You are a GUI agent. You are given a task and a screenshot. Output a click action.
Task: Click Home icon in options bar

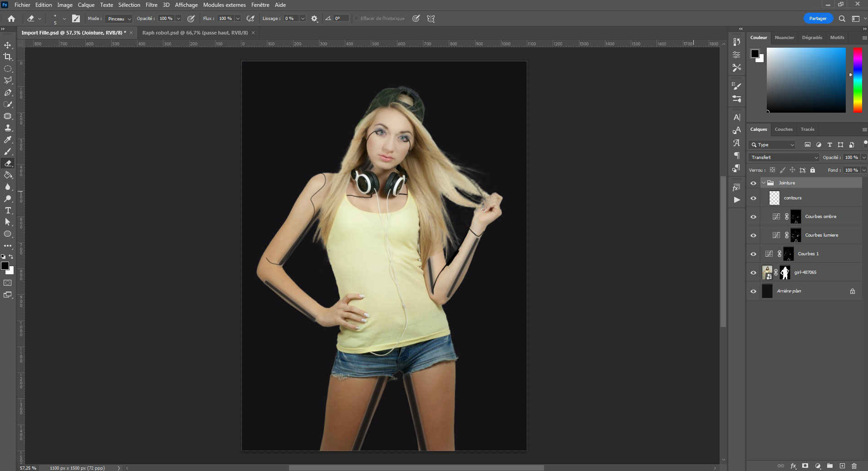tap(11, 19)
